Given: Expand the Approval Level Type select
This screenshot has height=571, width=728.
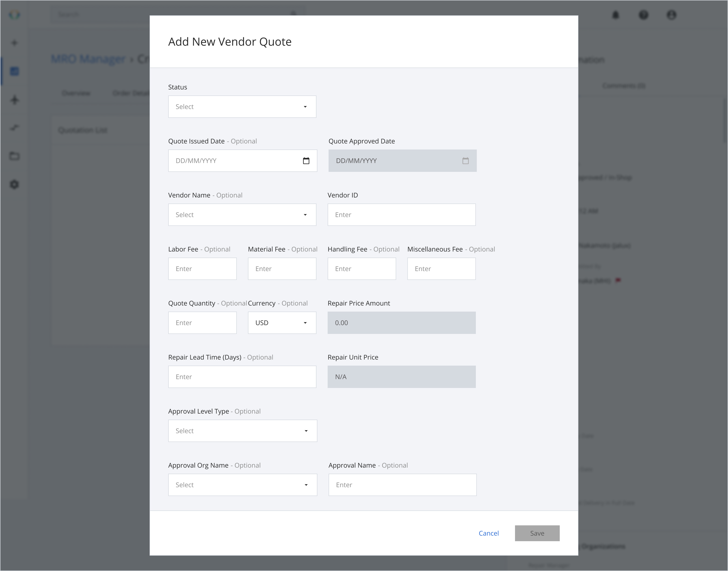Looking at the screenshot, I should (242, 431).
